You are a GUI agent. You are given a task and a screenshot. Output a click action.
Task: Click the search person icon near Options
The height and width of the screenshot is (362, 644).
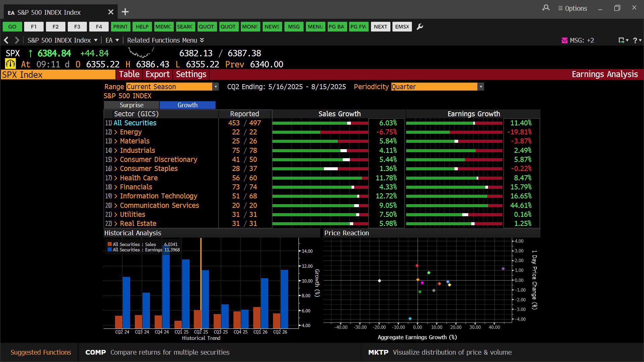tap(546, 8)
